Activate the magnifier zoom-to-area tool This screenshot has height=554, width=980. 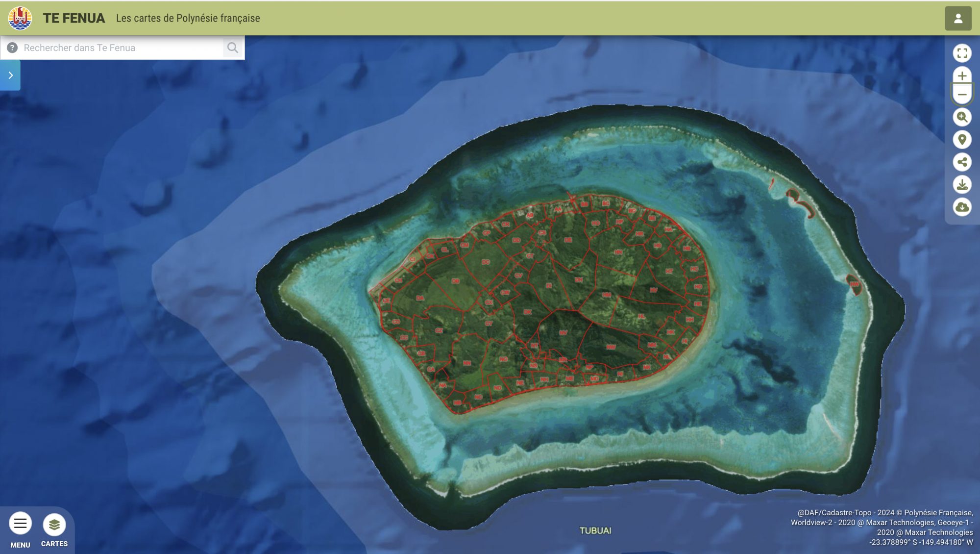pos(962,117)
